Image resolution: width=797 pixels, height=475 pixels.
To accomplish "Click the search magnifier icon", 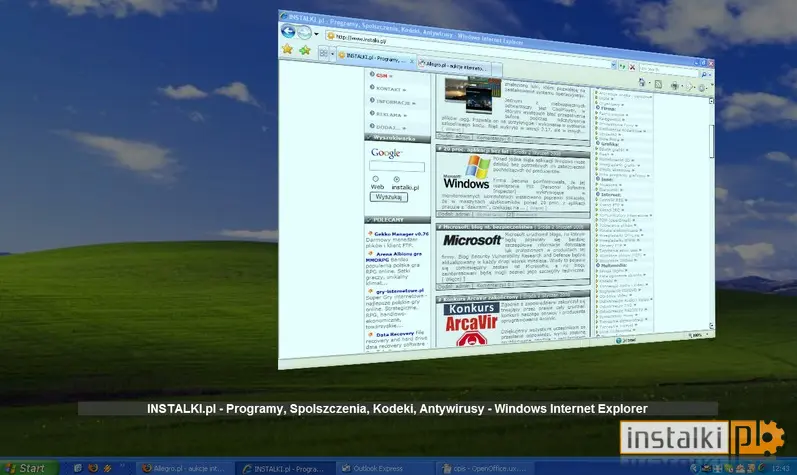I will coord(704,74).
